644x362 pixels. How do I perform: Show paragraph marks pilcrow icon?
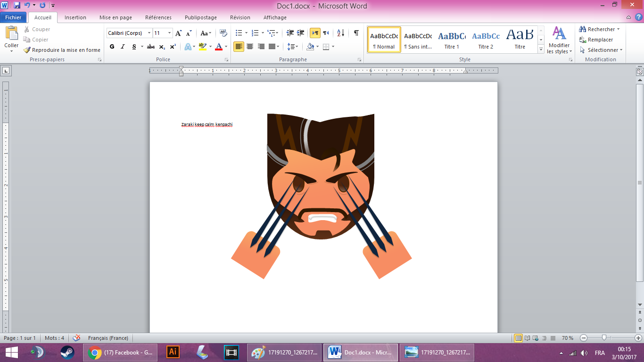tap(356, 33)
